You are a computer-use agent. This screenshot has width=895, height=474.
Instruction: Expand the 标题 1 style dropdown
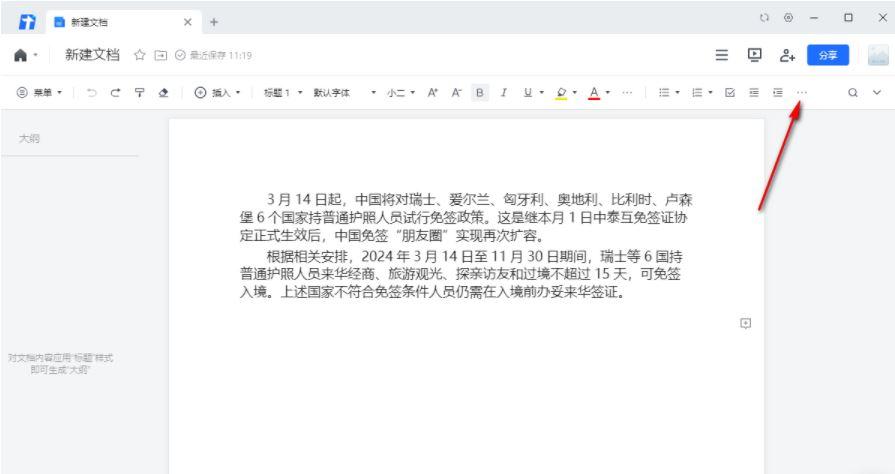coord(283,93)
